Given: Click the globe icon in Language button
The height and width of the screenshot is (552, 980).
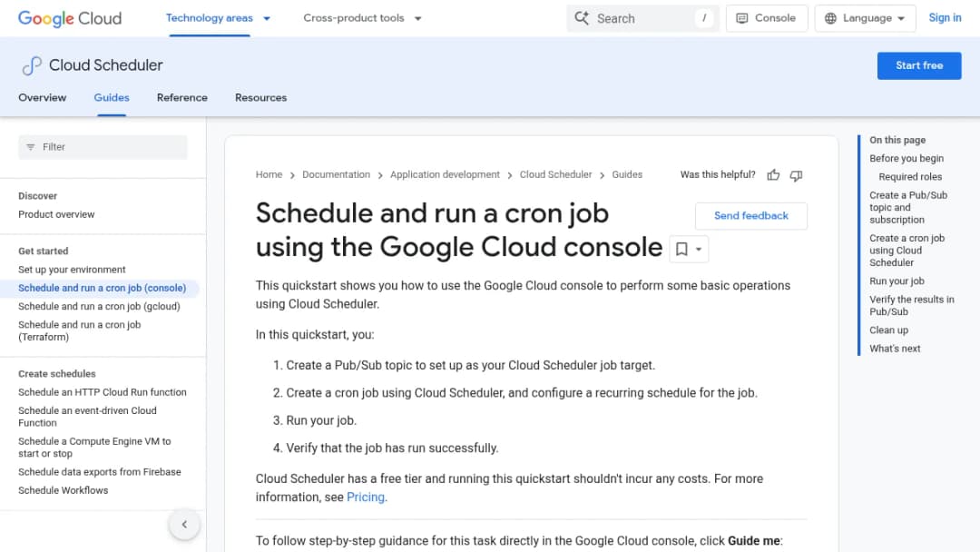Looking at the screenshot, I should coord(830,18).
